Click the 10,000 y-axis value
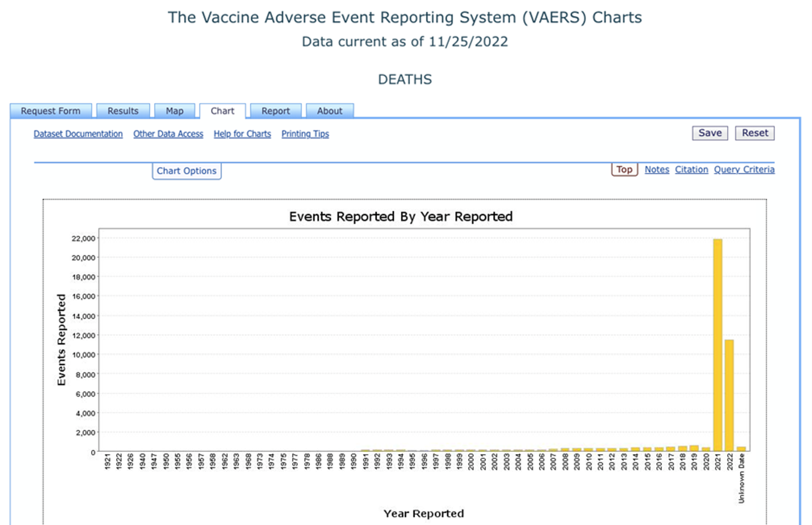812x525 pixels. tap(83, 355)
